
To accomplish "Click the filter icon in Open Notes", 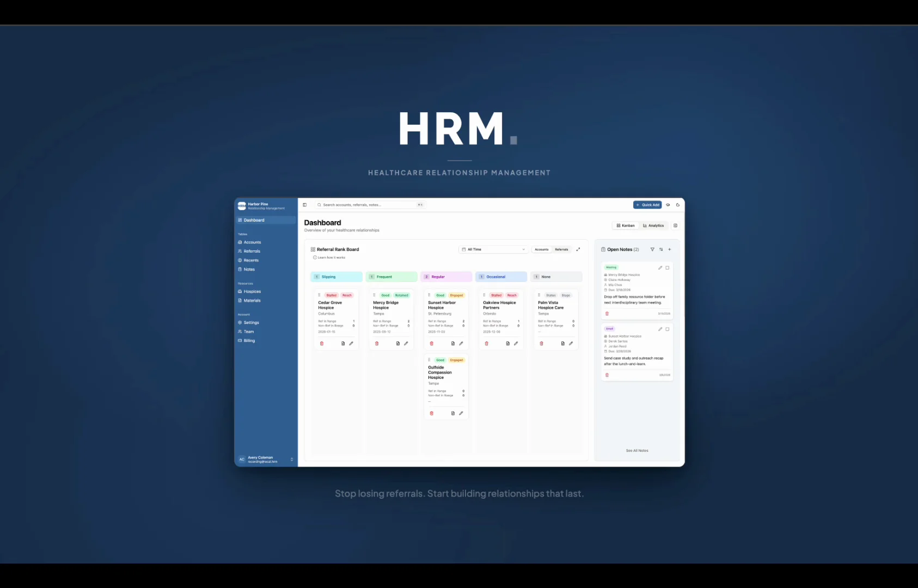I will coord(652,249).
